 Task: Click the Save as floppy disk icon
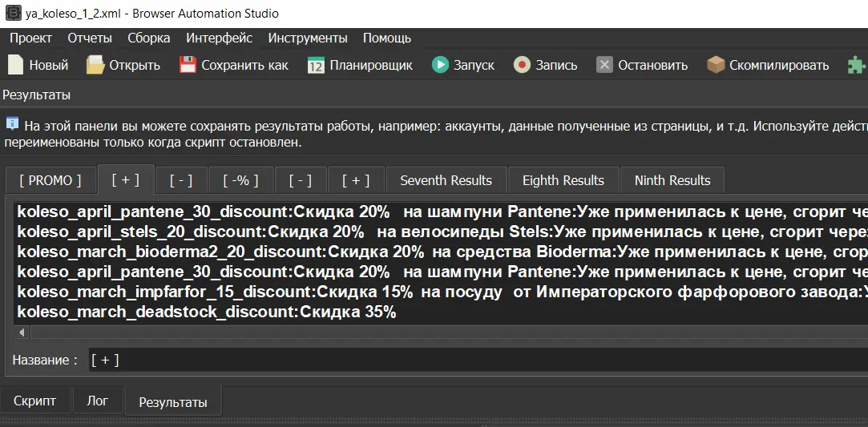[188, 65]
